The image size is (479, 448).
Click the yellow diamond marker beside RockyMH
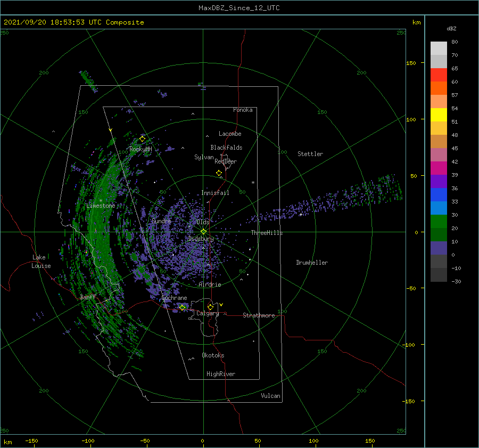tap(142, 139)
